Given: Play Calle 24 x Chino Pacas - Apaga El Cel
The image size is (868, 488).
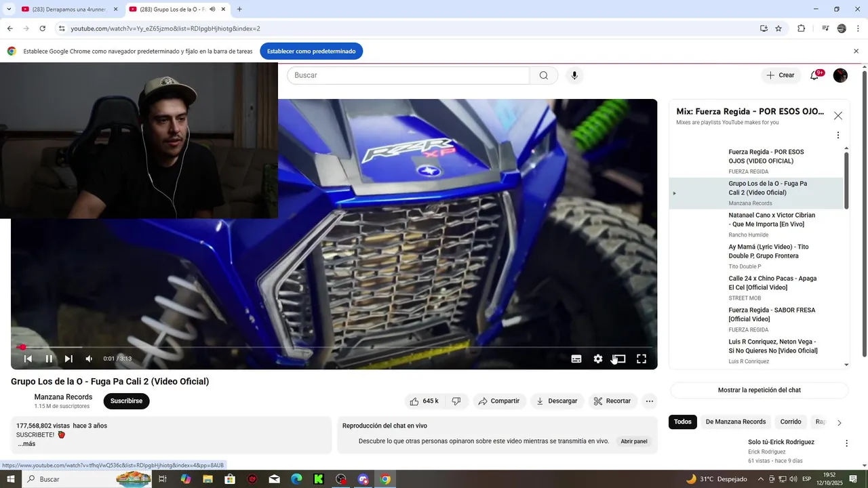Looking at the screenshot, I should pos(756,287).
